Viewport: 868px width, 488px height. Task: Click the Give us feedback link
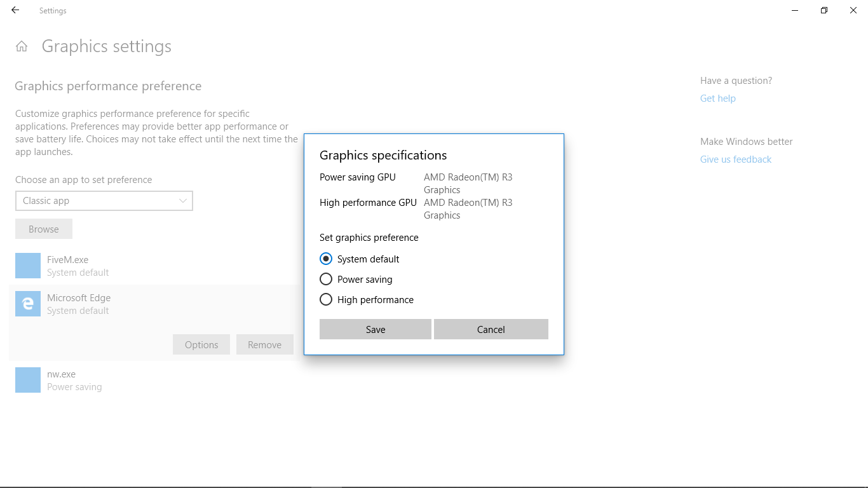pos(735,159)
